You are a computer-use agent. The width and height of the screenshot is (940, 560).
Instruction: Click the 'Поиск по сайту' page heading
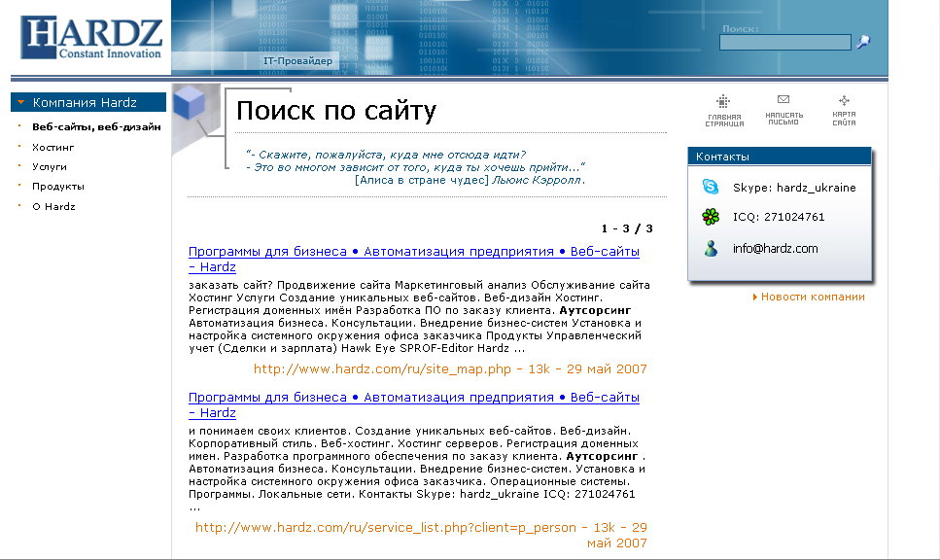tap(336, 111)
